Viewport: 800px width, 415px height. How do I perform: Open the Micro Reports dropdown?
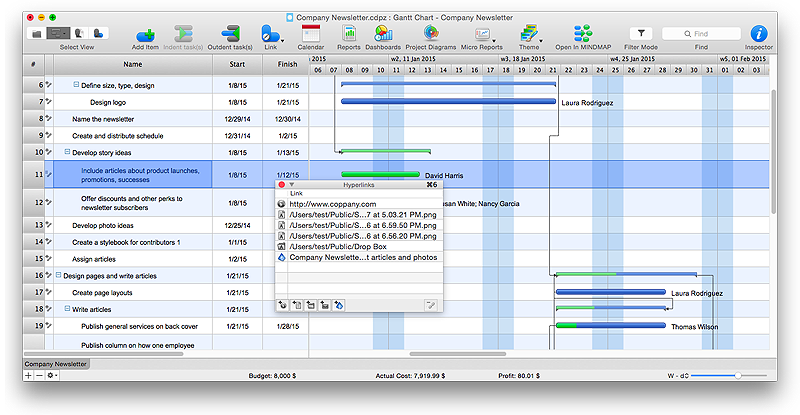(483, 34)
